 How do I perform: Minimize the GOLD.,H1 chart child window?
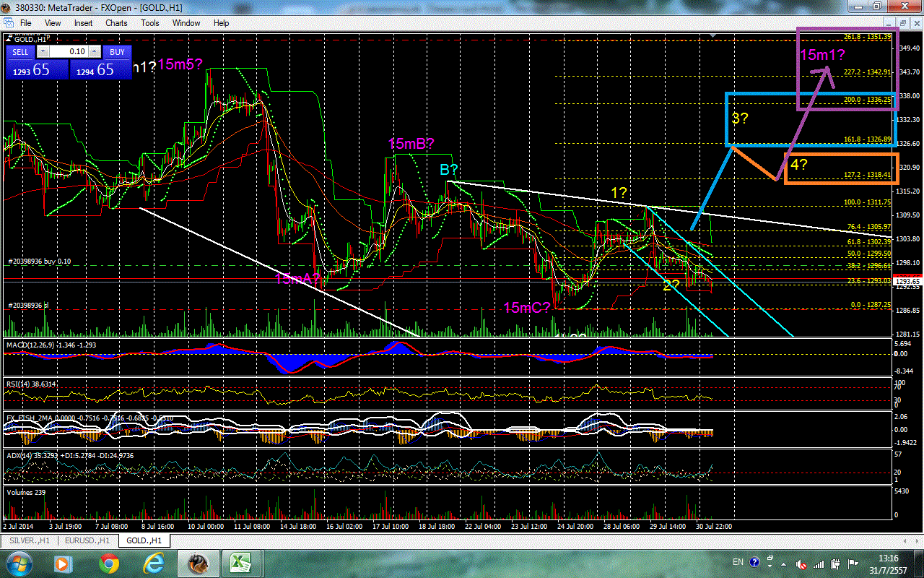(x=890, y=22)
